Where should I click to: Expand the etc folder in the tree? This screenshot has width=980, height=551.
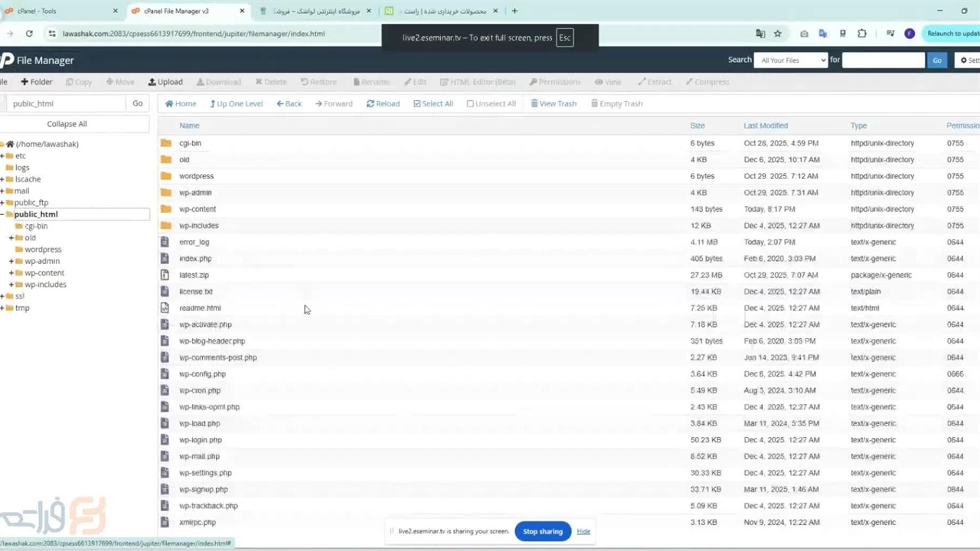tap(2, 156)
